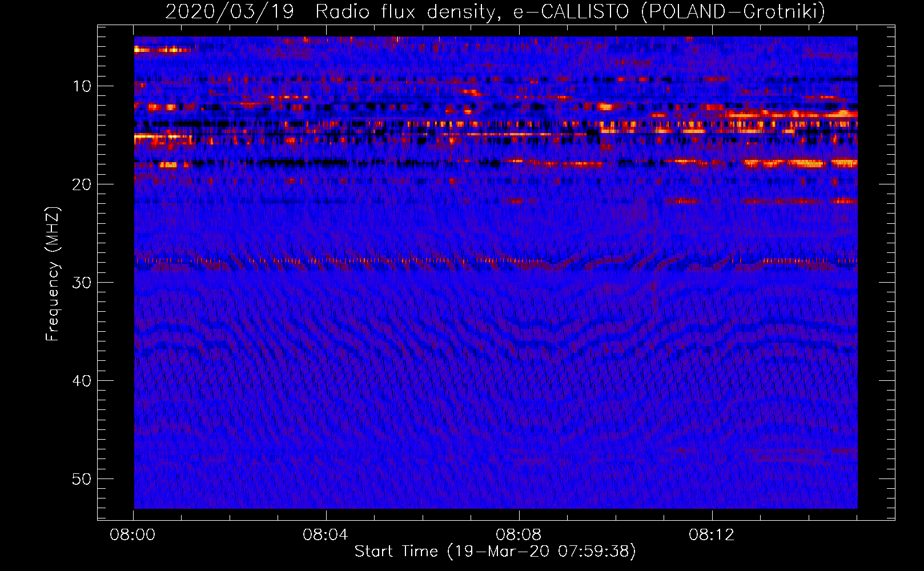Click the 08:04 time tick label
924x571 pixels.
pyautogui.click(x=326, y=535)
